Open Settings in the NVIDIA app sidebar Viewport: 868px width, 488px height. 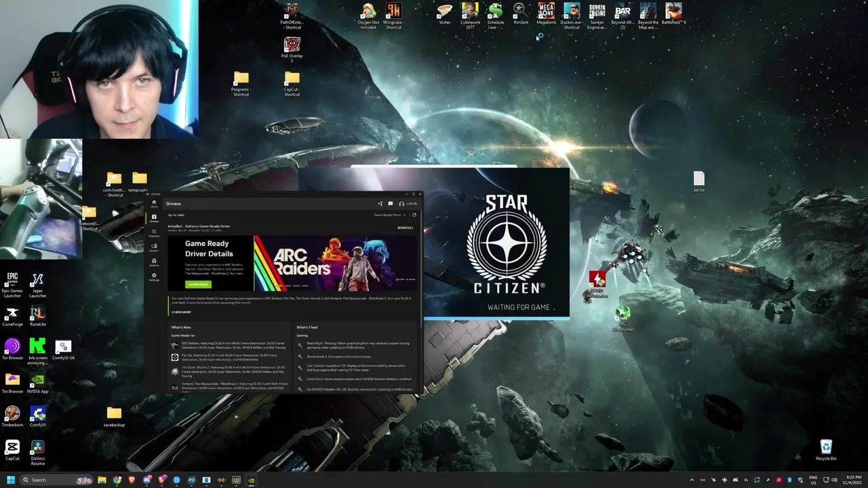[x=154, y=277]
